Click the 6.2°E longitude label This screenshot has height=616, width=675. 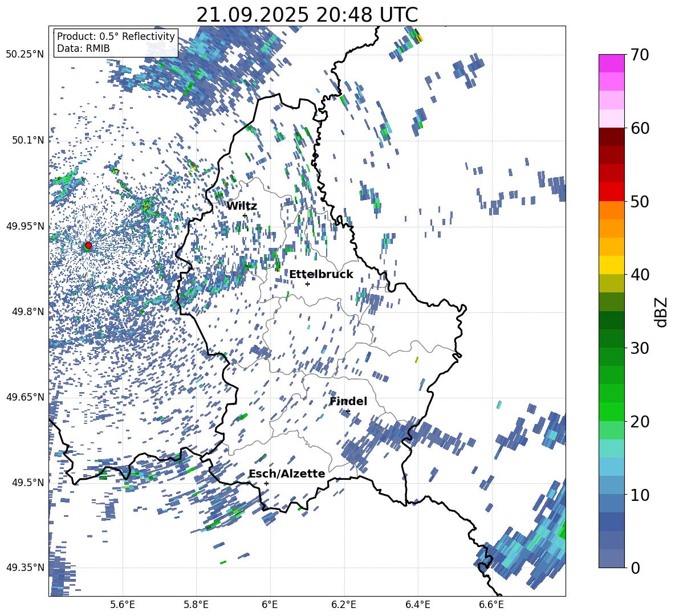click(344, 605)
